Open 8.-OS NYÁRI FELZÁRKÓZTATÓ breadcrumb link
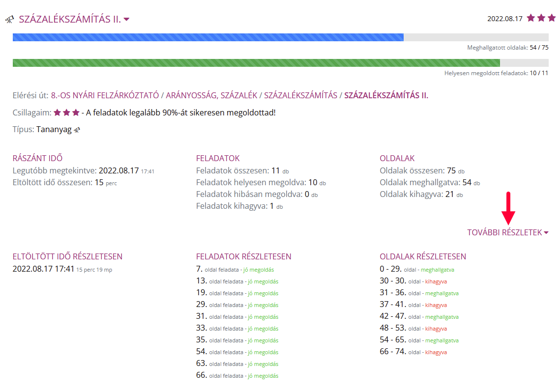560x392 pixels. coord(105,95)
